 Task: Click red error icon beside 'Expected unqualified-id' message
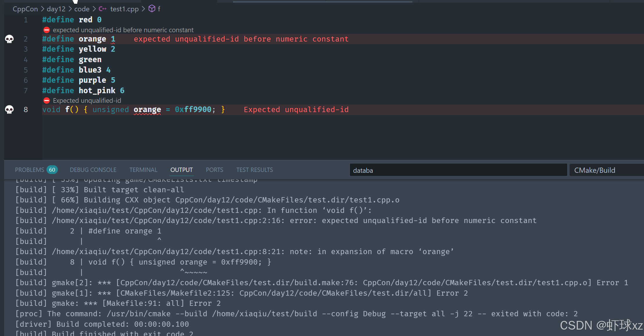[x=46, y=100]
